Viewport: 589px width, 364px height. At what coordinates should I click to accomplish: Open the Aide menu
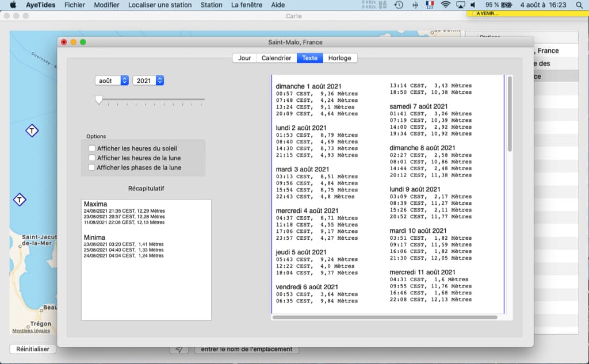pyautogui.click(x=278, y=5)
